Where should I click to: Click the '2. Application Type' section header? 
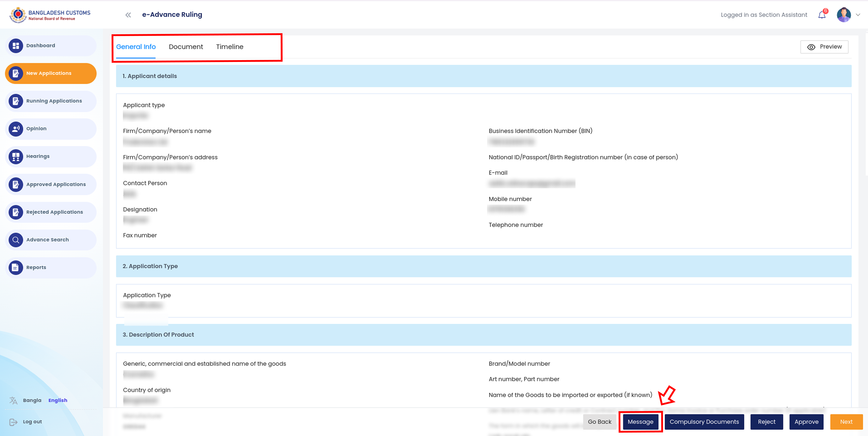coord(483,266)
